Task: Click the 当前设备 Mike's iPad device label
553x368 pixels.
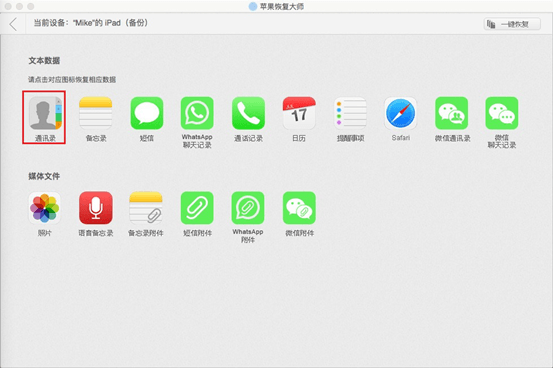Action: (91, 23)
